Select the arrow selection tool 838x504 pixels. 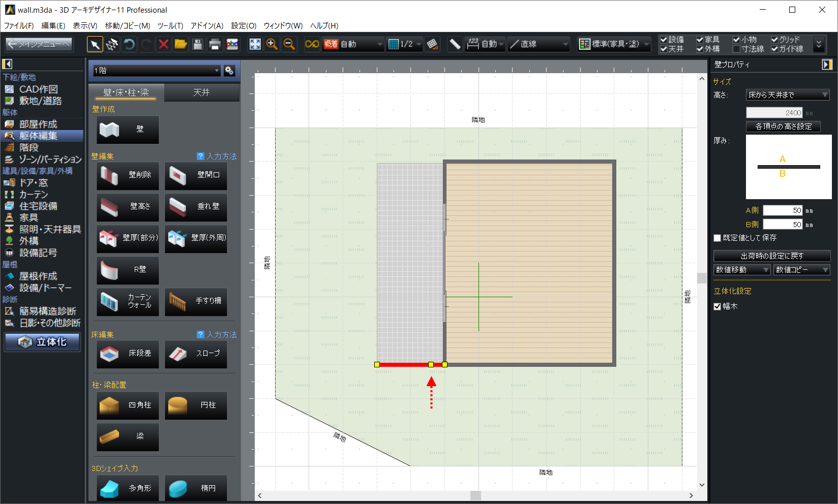[x=95, y=45]
